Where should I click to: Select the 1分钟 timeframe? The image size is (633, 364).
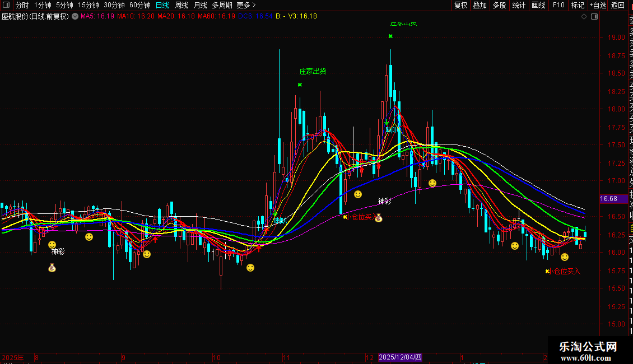(x=43, y=5)
